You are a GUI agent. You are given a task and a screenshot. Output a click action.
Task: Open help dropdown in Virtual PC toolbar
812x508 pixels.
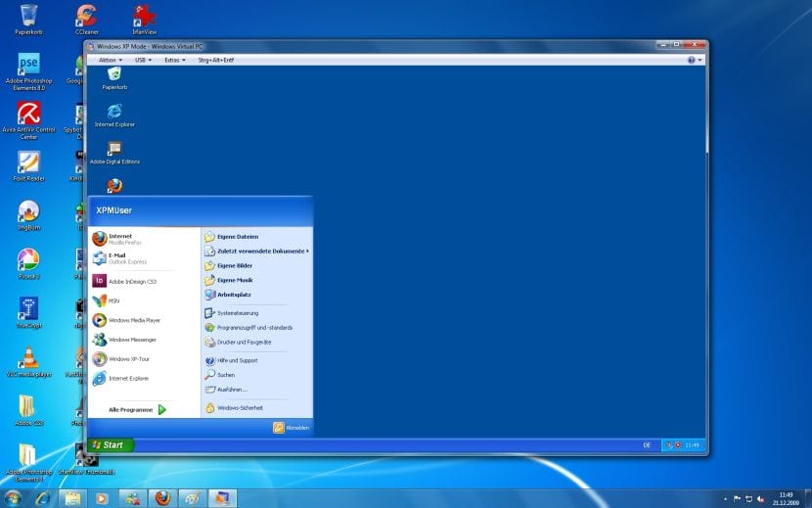coord(695,60)
